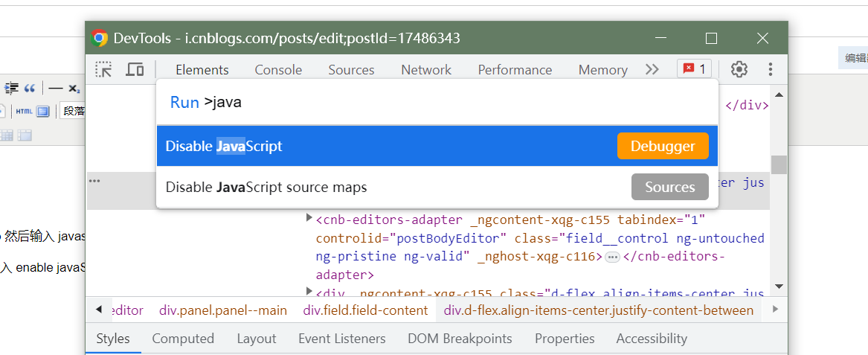
Task: Expand the lower div d-flex node
Action: (x=309, y=290)
